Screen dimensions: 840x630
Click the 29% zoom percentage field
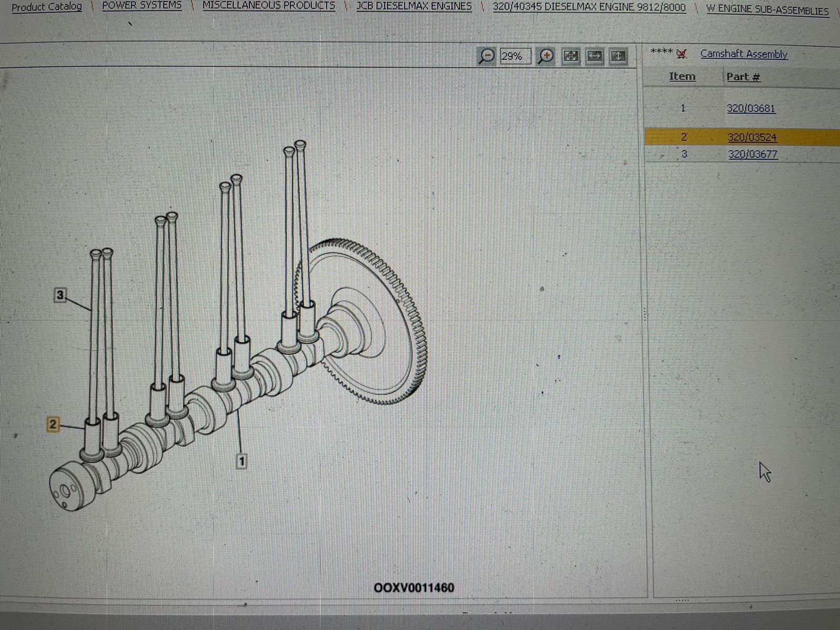point(515,56)
